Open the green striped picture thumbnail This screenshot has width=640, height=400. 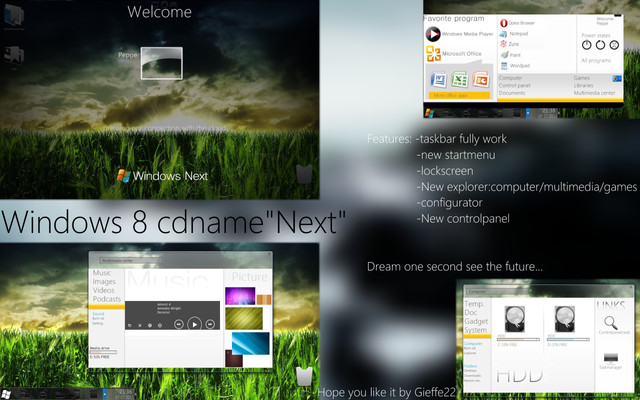(244, 318)
